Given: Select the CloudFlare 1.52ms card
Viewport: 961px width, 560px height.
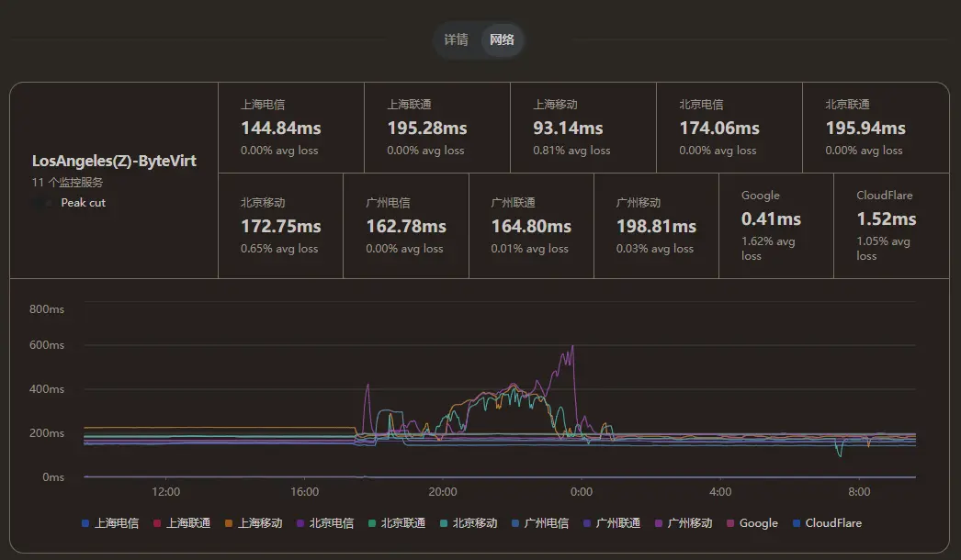Looking at the screenshot, I should coord(890,226).
